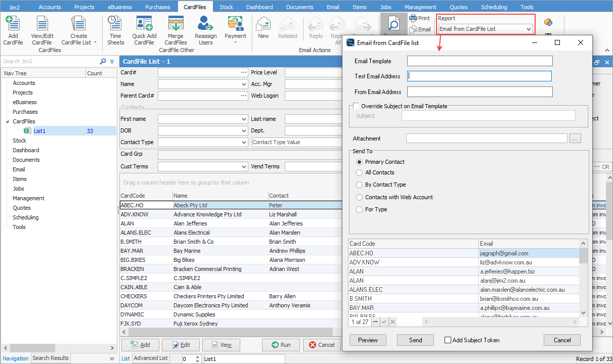Open the Reassign Users tool
The image size is (613, 364).
click(205, 24)
